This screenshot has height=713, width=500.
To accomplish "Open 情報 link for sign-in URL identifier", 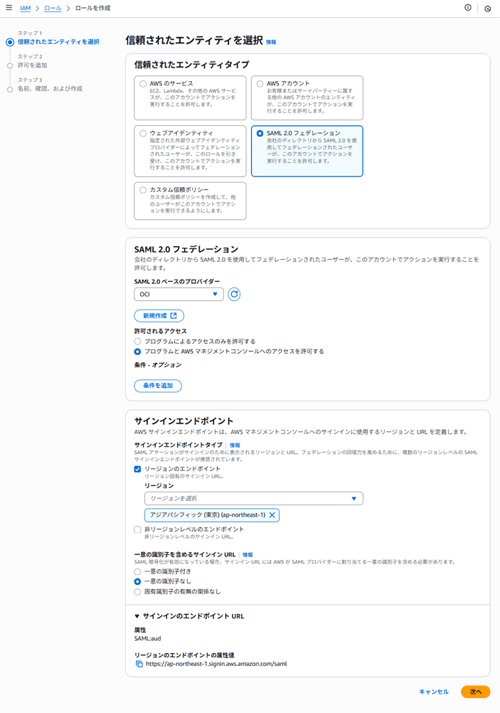I will click(247, 555).
